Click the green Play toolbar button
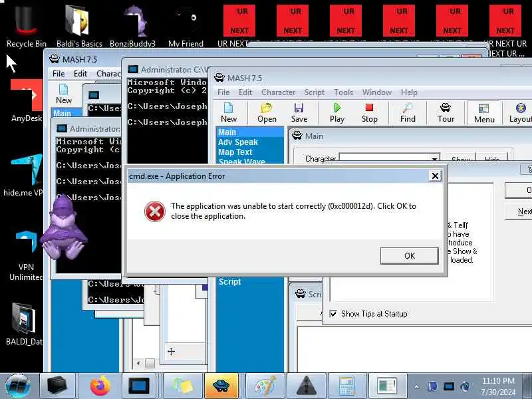This screenshot has width=532, height=399. point(337,112)
